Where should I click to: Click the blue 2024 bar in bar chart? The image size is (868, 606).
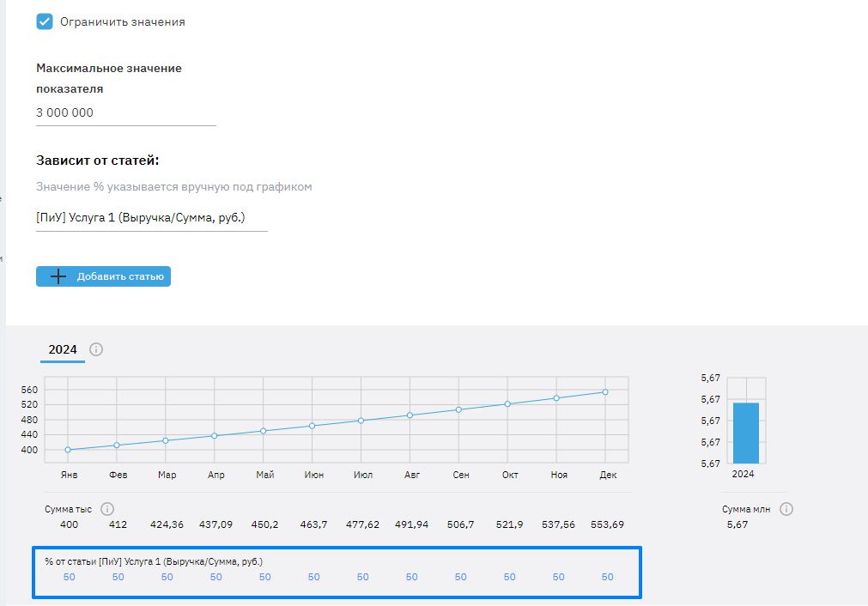tap(745, 433)
